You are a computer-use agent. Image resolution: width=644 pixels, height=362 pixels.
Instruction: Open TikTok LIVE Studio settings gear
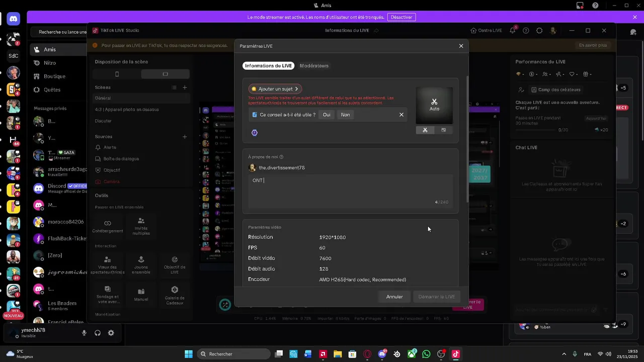click(x=539, y=31)
